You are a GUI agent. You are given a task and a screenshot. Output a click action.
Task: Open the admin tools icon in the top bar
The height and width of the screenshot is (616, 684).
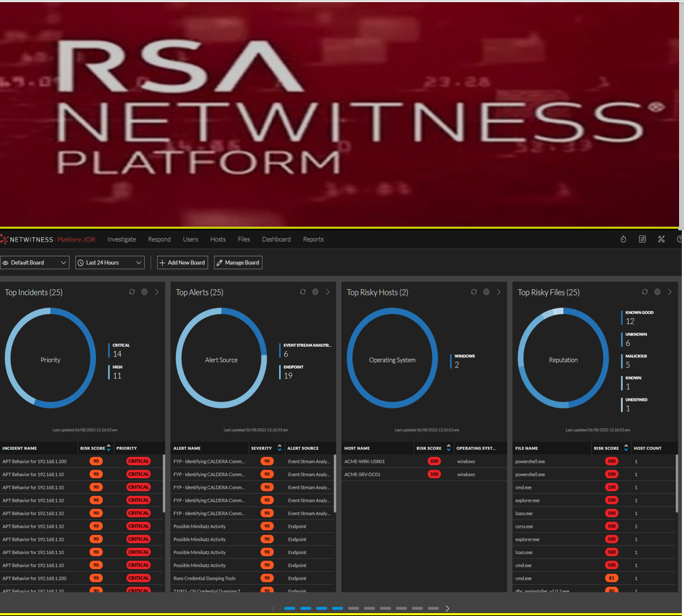661,239
